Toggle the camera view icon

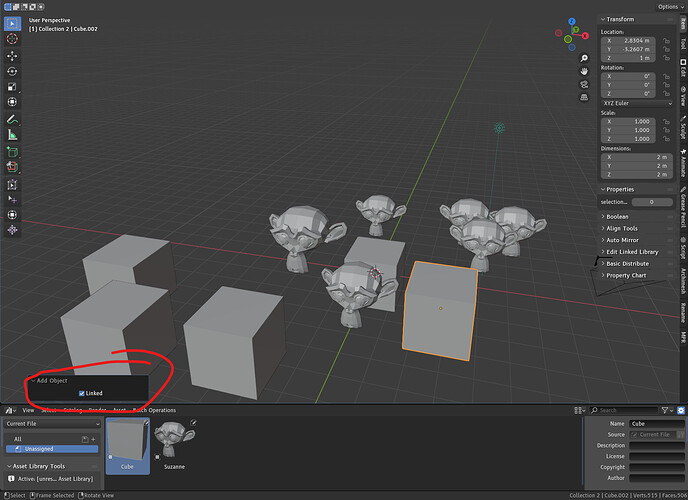tap(584, 84)
